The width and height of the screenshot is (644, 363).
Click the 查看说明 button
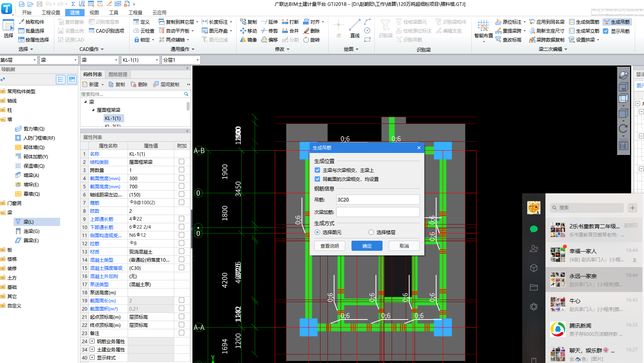pyautogui.click(x=330, y=246)
